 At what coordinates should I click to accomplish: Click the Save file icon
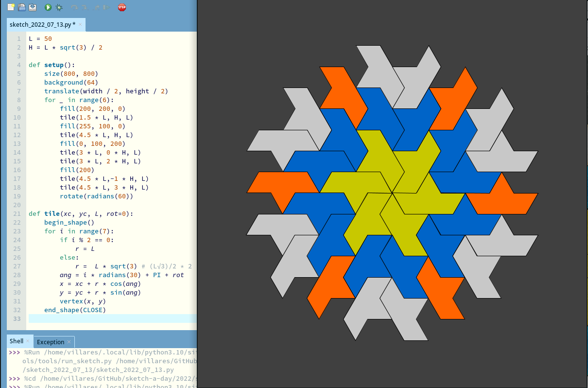(33, 7)
